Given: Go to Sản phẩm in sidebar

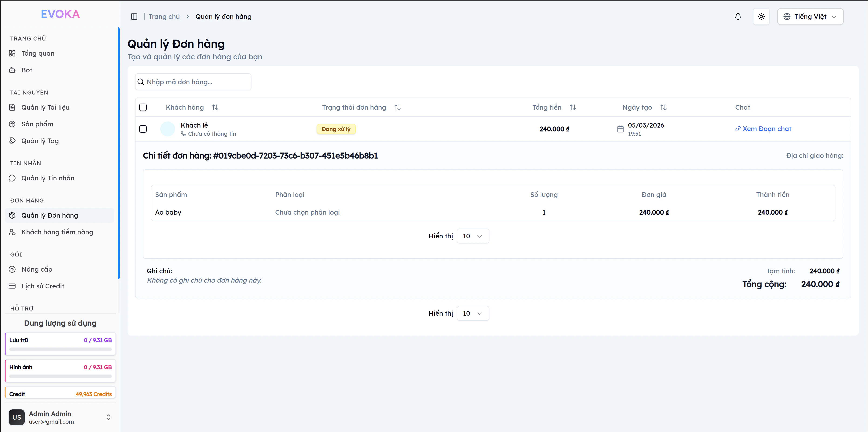Looking at the screenshot, I should tap(37, 124).
